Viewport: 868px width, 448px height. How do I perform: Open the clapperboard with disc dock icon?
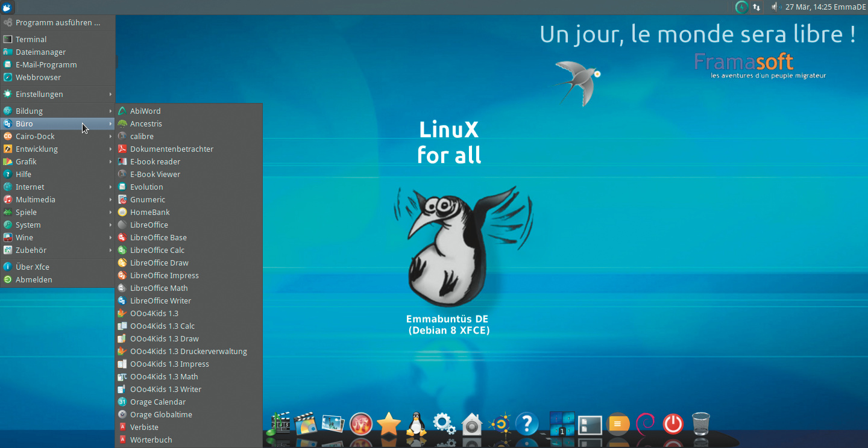tap(306, 424)
